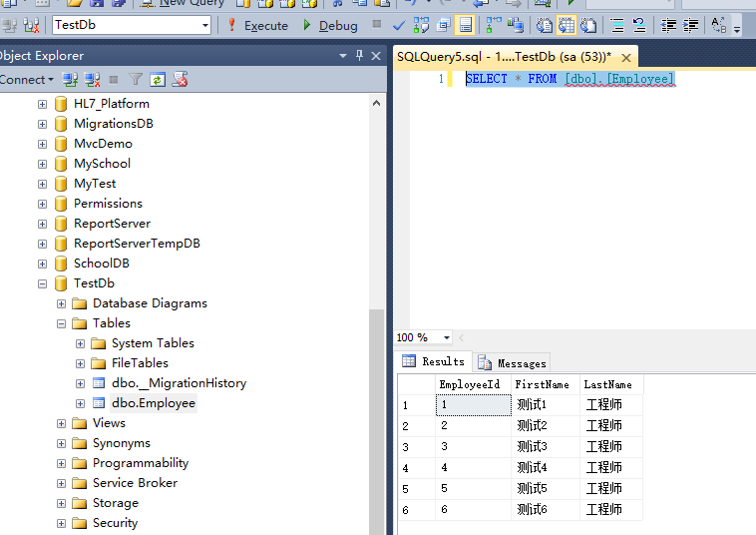Click the script-with-red-cross icon in Object Explorer

[180, 80]
